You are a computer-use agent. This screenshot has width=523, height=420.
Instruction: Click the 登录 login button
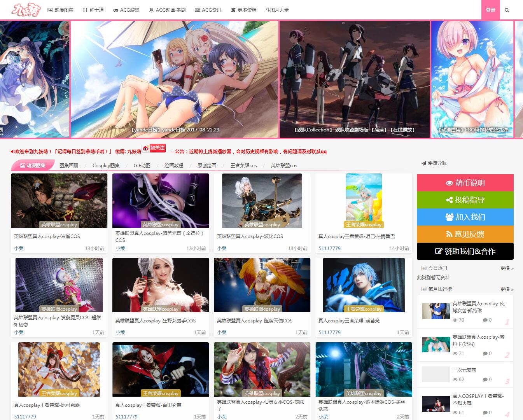(491, 10)
